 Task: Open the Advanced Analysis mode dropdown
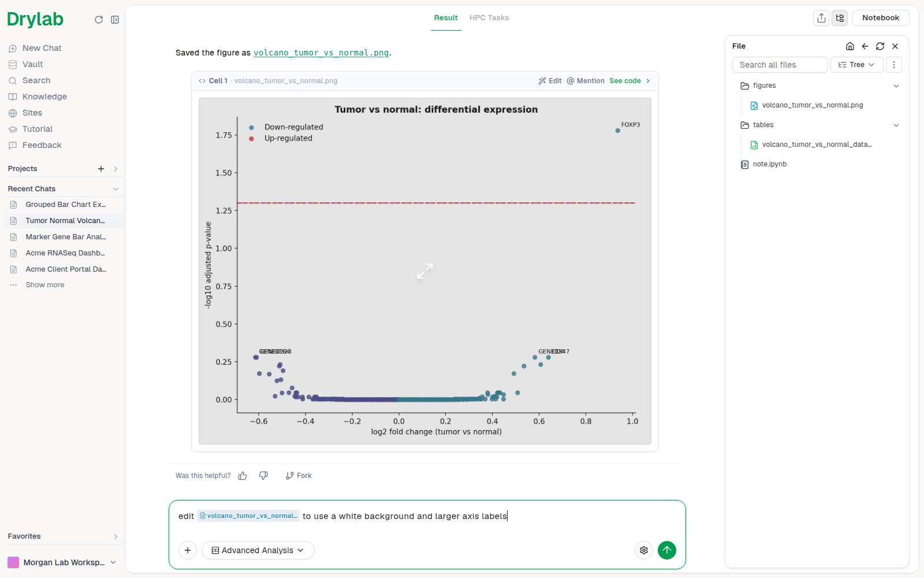coord(258,550)
